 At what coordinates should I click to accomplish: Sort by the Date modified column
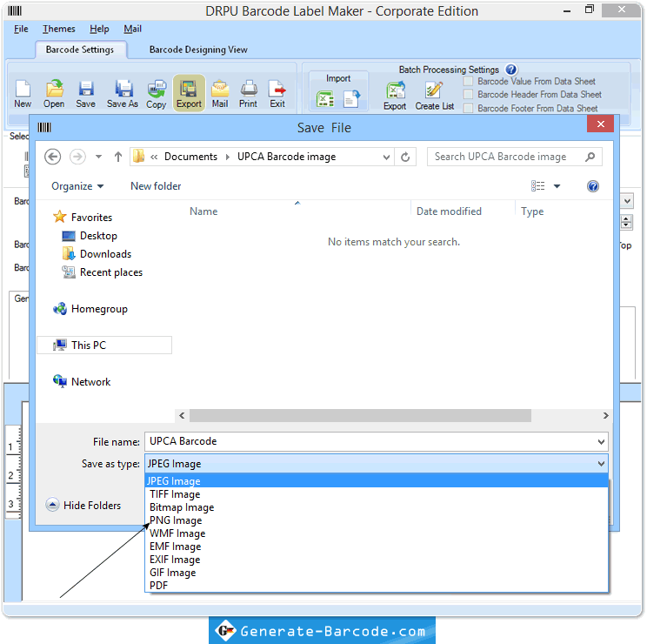point(449,211)
